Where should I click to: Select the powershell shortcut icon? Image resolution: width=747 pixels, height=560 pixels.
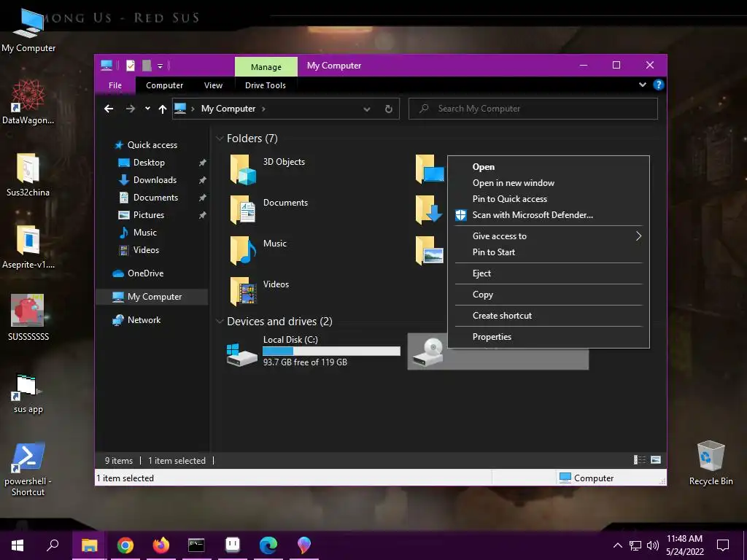[x=28, y=469]
